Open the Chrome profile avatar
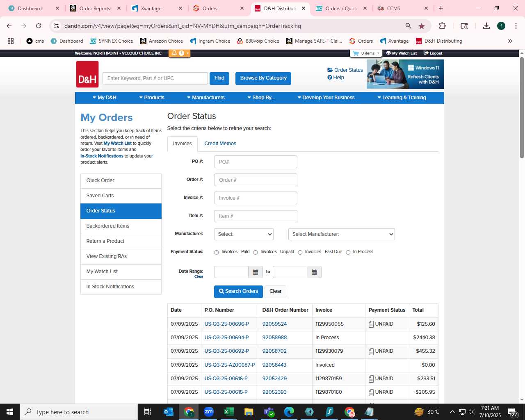 pos(501,26)
